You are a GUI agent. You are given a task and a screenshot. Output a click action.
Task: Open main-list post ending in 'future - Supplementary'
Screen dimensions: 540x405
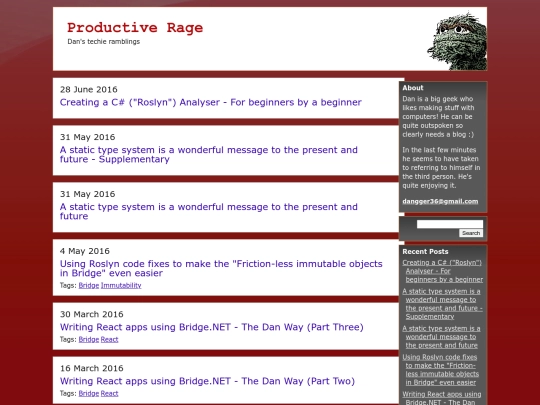point(209,155)
